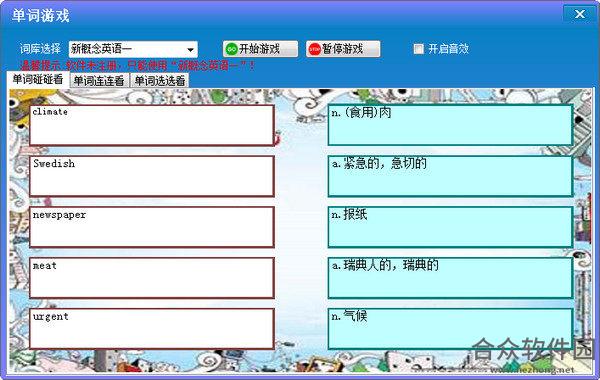Choose the meaning a.紧急的，急切的
600x380 pixels.
click(450, 176)
